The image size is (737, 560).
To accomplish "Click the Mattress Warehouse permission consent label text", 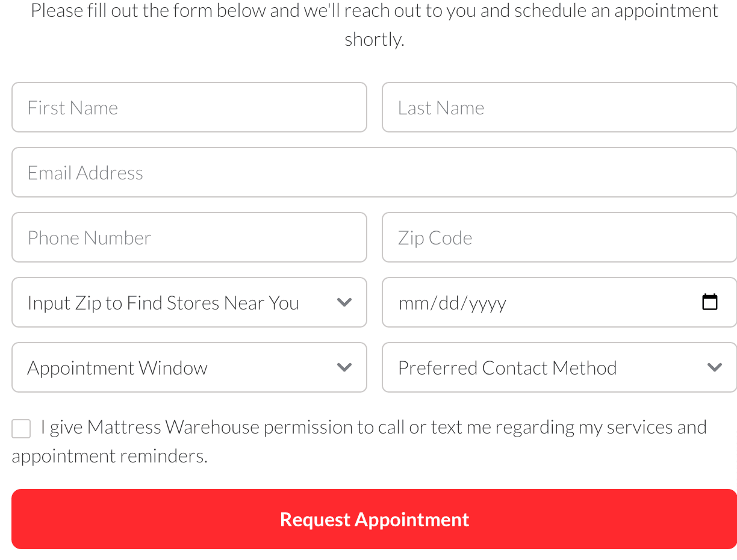I will [373, 428].
